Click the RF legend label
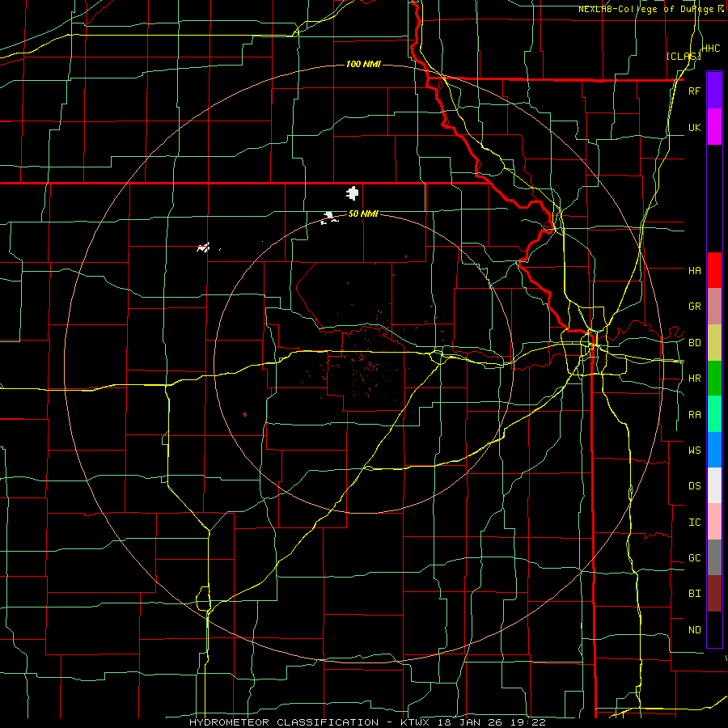 (694, 91)
